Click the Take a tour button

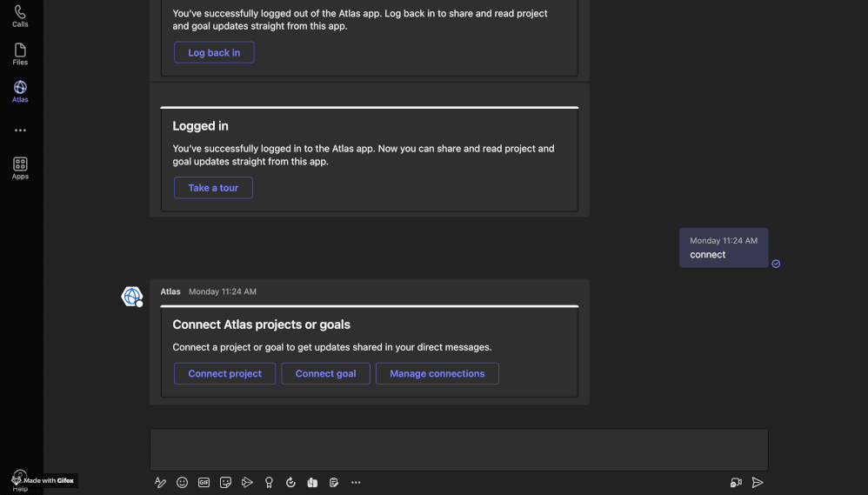click(213, 188)
